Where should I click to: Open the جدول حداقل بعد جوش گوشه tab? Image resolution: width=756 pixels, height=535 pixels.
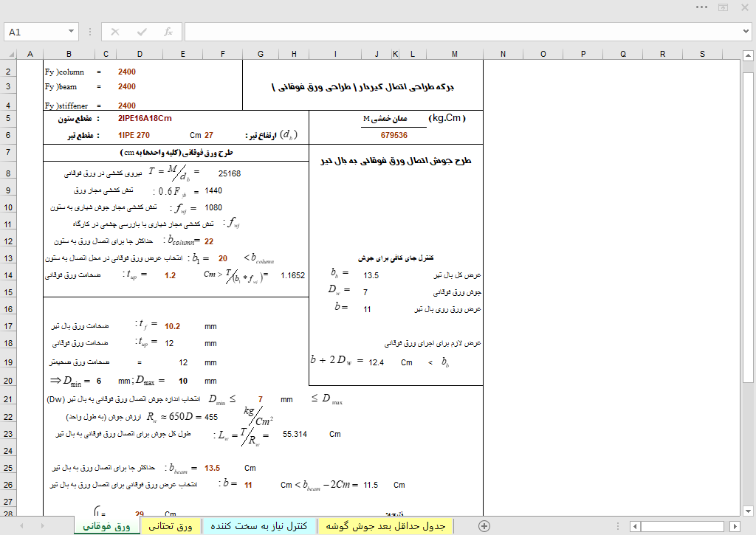click(385, 526)
